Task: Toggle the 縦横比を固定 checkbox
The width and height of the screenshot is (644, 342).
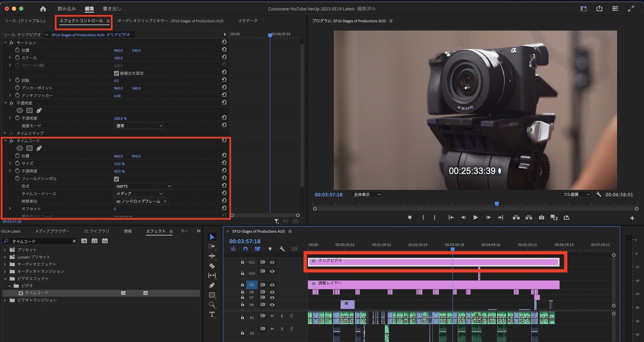Action: pyautogui.click(x=117, y=73)
